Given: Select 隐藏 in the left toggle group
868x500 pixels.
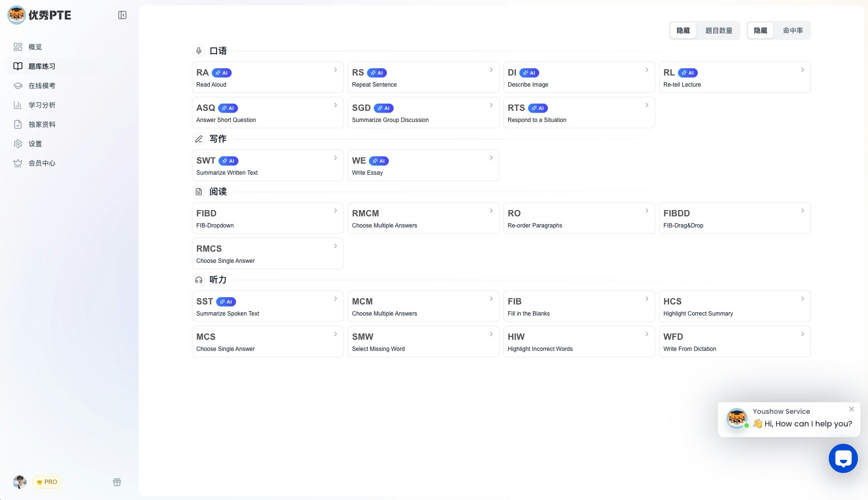Looking at the screenshot, I should coord(683,30).
